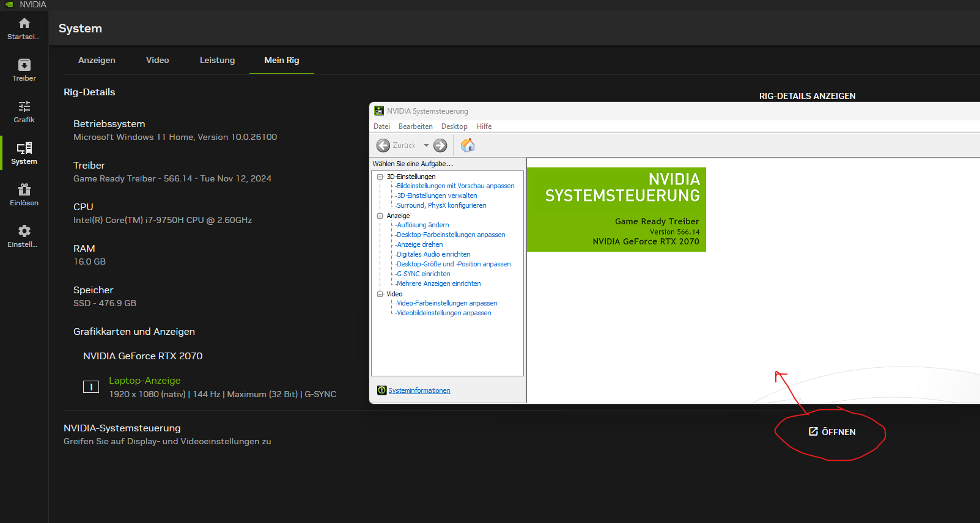Switch to the Anzeigen tab
The width and height of the screenshot is (980, 523).
click(x=97, y=60)
